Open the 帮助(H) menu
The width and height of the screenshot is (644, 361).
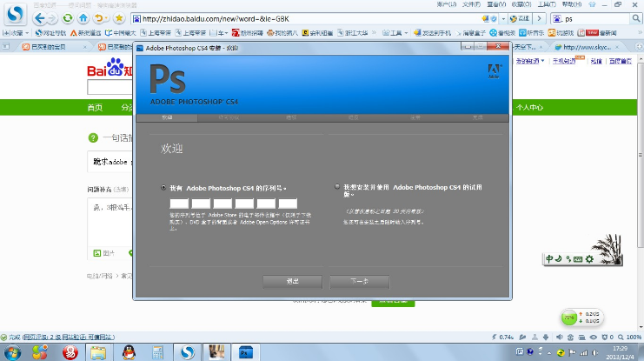coord(572,4)
